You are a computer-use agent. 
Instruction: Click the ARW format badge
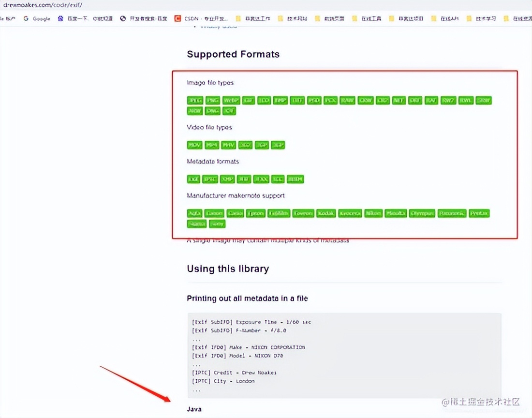[x=195, y=111]
